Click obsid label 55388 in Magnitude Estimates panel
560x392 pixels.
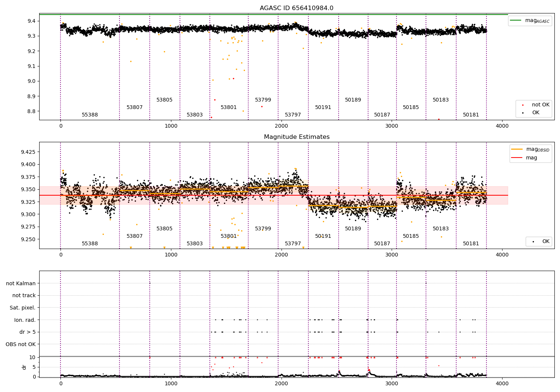90,244
